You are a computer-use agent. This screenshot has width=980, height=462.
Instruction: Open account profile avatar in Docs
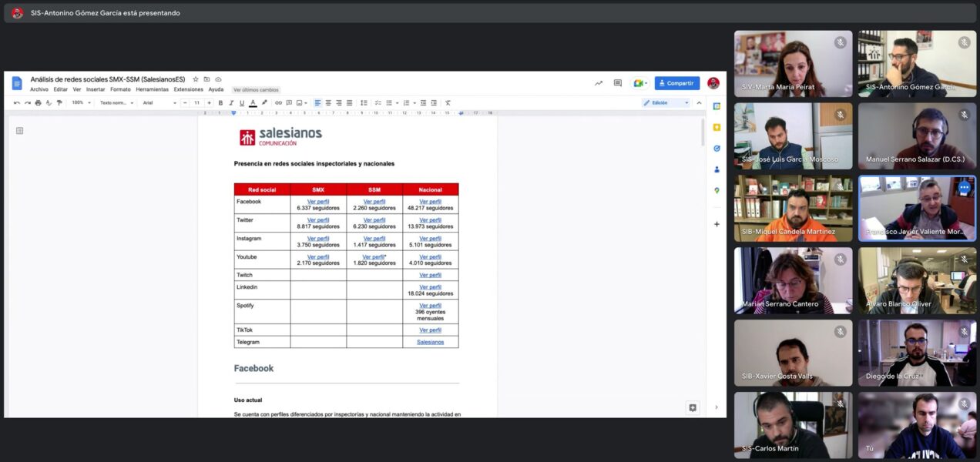[x=713, y=83]
